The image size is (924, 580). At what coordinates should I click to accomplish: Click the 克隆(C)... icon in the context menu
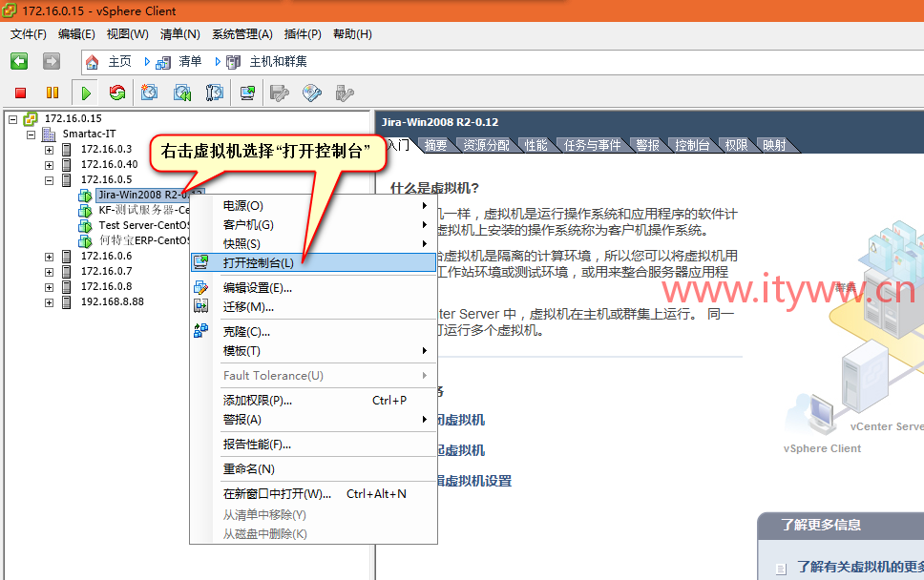point(201,331)
